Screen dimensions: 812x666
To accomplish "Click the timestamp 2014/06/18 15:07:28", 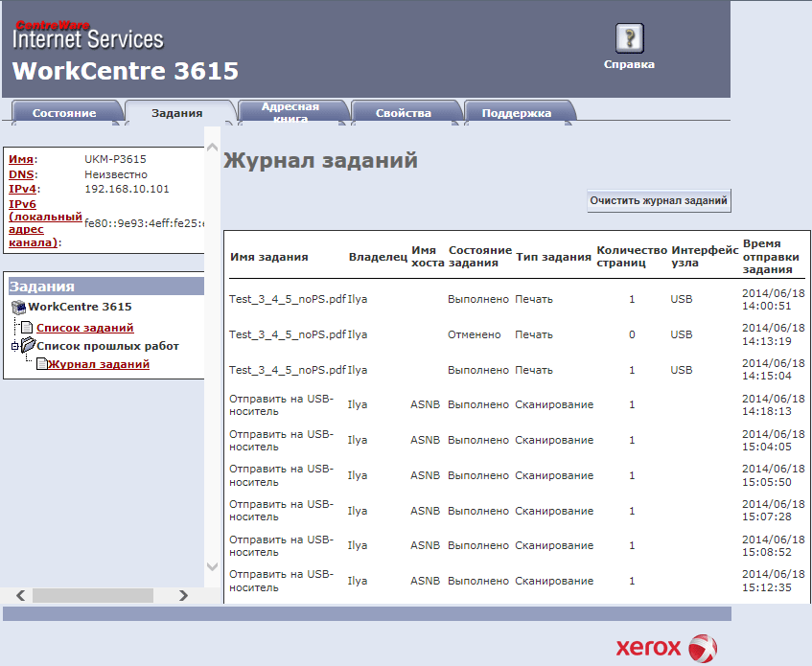I will (773, 510).
